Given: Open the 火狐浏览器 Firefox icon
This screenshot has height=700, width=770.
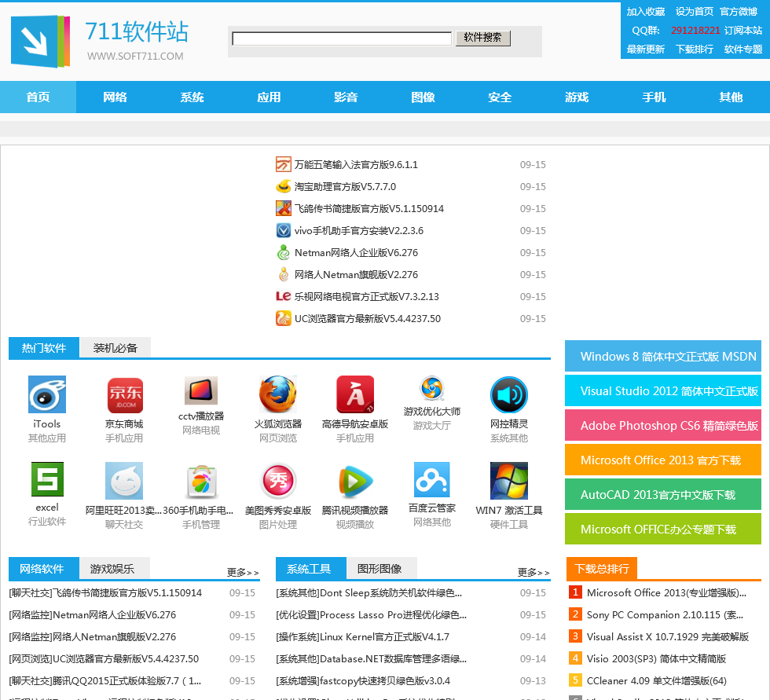Looking at the screenshot, I should pyautogui.click(x=278, y=394).
